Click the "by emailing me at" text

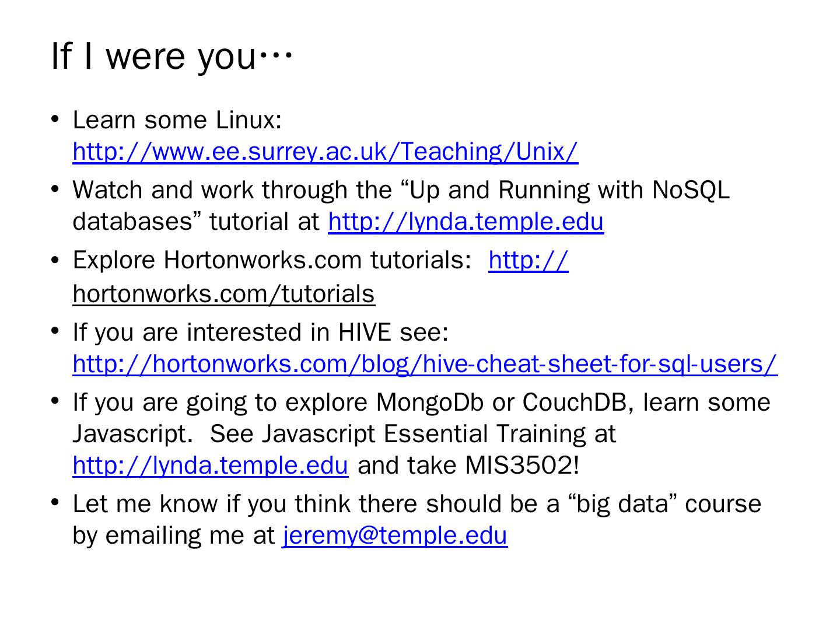point(173,535)
